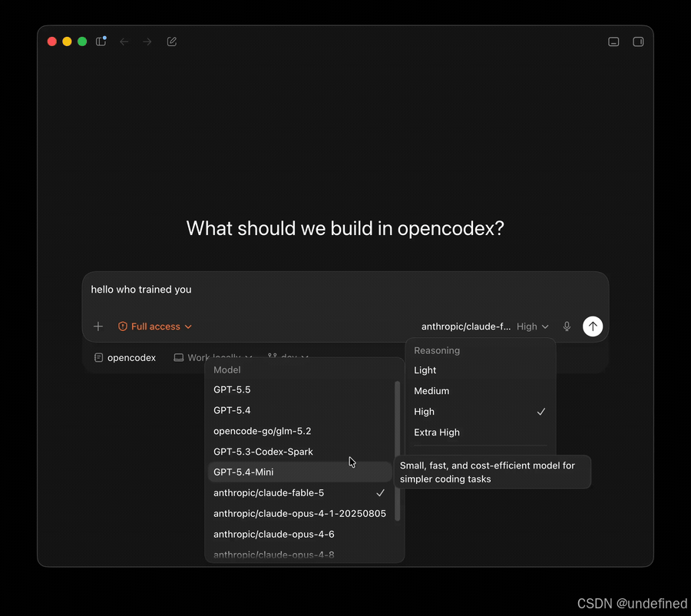Open the Work locally dropdown
The height and width of the screenshot is (616, 691).
213,358
